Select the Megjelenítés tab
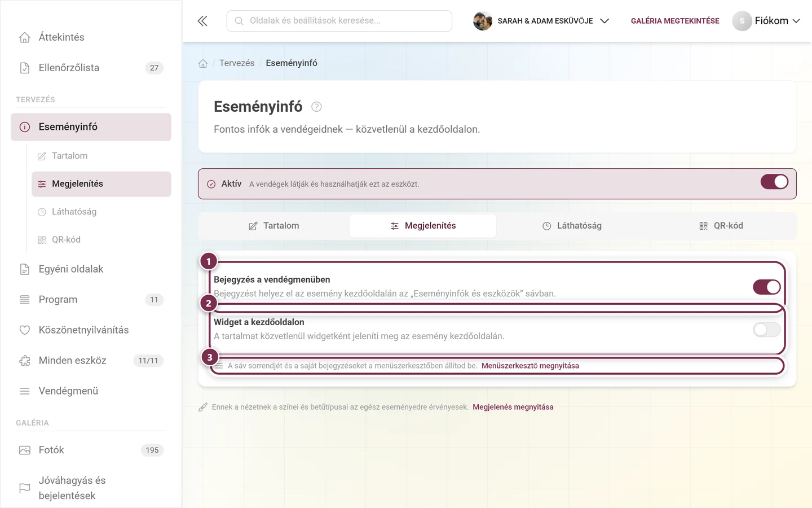This screenshot has height=508, width=812. click(423, 226)
